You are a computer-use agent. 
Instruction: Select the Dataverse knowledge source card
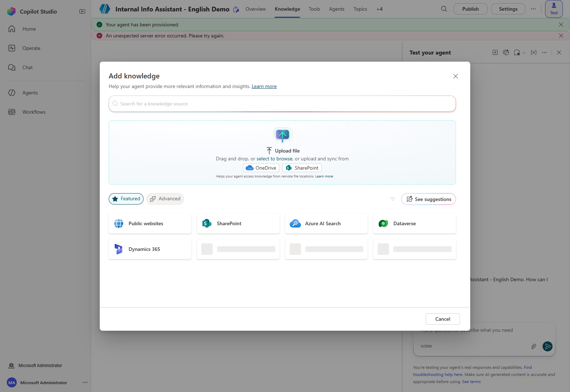click(x=415, y=223)
